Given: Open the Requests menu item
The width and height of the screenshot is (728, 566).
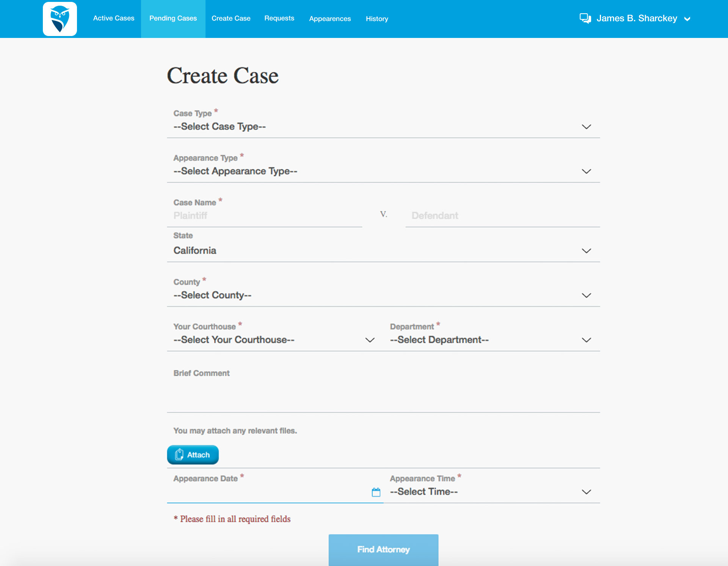Looking at the screenshot, I should coord(279,18).
